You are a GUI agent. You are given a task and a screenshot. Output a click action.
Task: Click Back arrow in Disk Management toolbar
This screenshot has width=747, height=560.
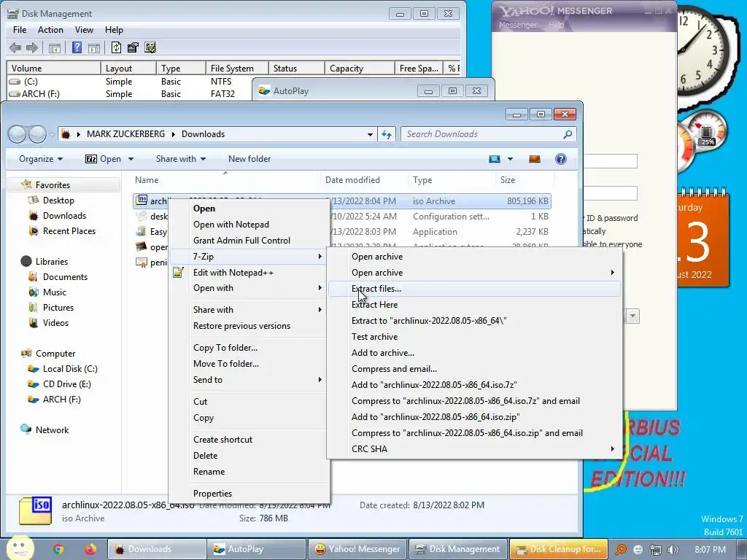15,47
